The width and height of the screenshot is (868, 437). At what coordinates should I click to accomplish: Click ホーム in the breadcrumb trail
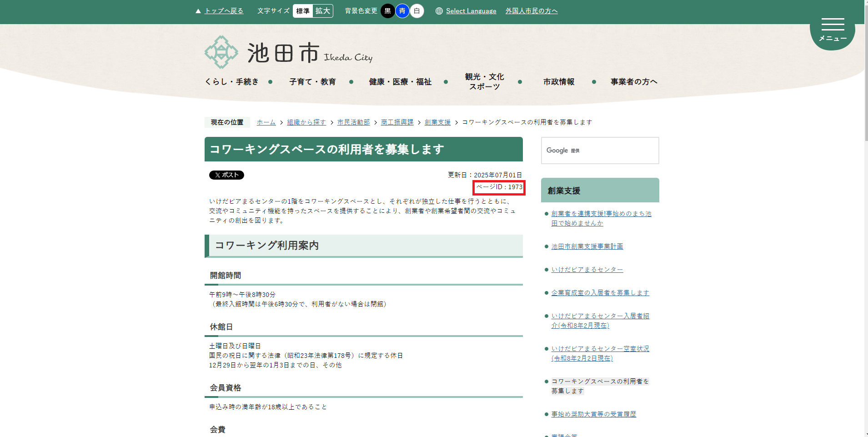point(266,122)
